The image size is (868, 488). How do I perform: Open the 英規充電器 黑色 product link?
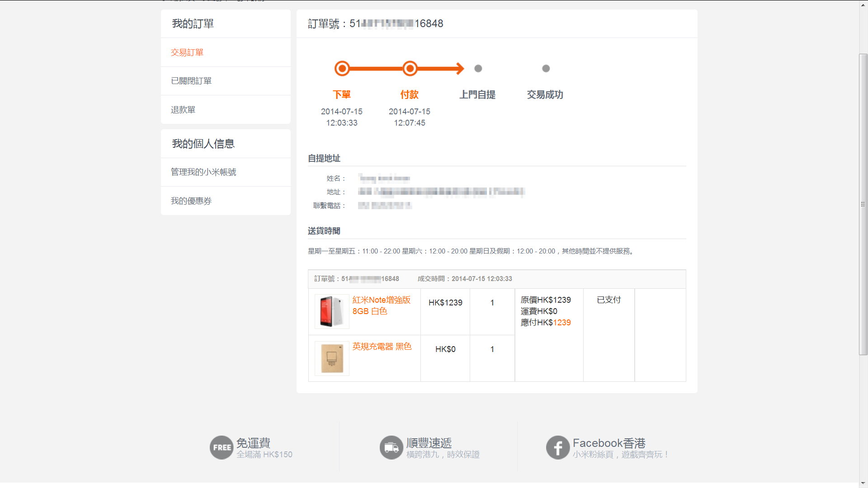pyautogui.click(x=382, y=347)
